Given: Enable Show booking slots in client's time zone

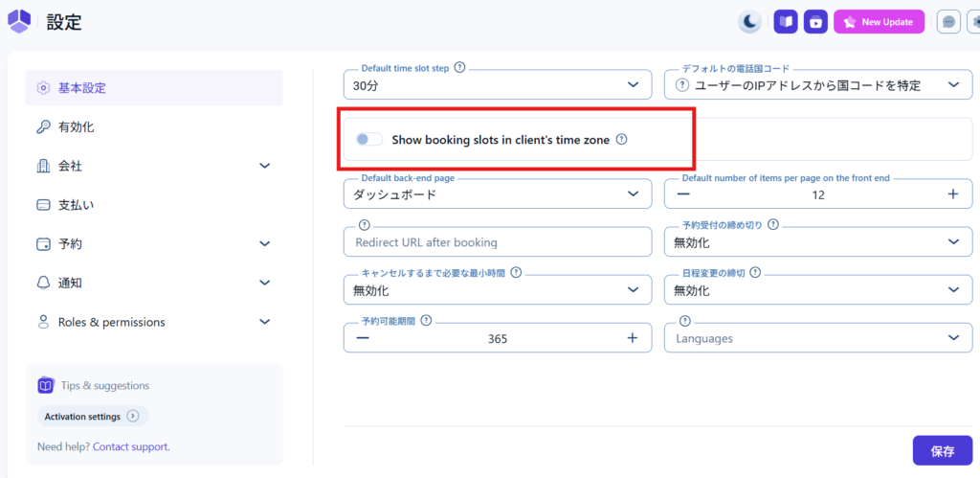Looking at the screenshot, I should pos(368,140).
